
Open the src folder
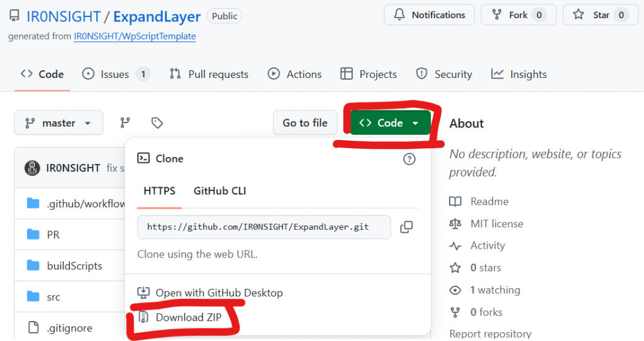point(53,296)
